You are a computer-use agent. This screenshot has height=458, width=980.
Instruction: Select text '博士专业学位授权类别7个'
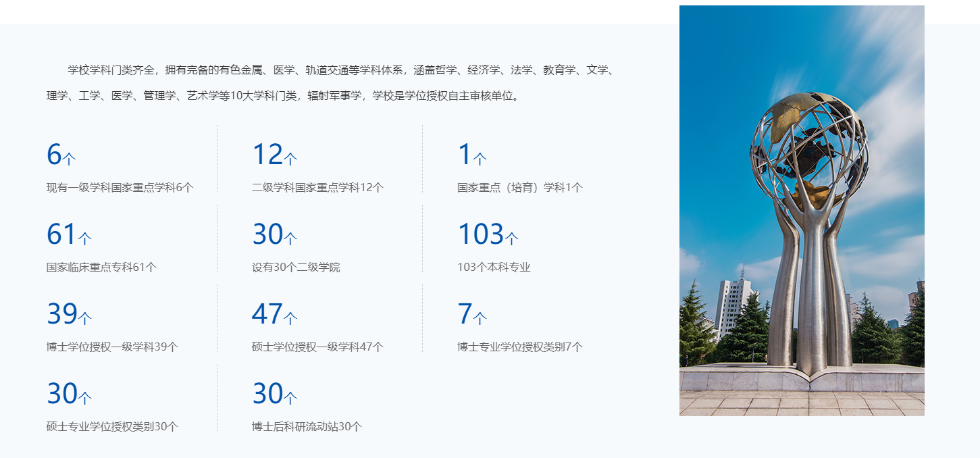[x=520, y=347]
